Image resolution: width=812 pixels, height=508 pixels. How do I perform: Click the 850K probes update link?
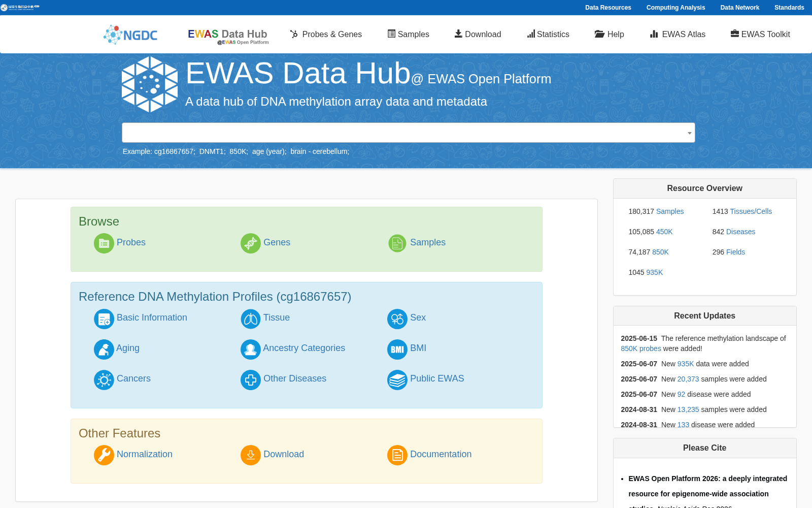pos(641,348)
